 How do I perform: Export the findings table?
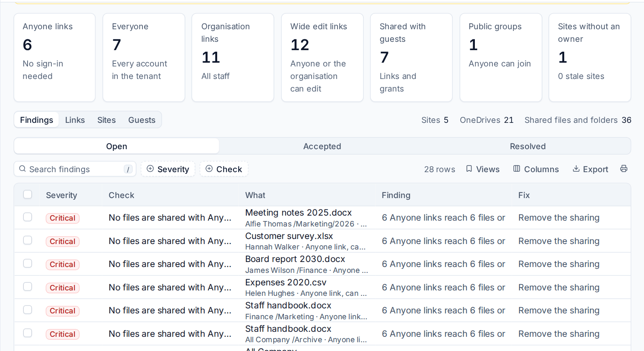(590, 169)
